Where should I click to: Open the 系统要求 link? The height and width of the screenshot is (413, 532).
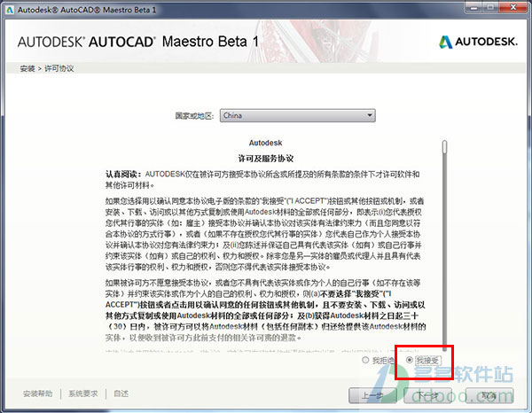coord(83,394)
